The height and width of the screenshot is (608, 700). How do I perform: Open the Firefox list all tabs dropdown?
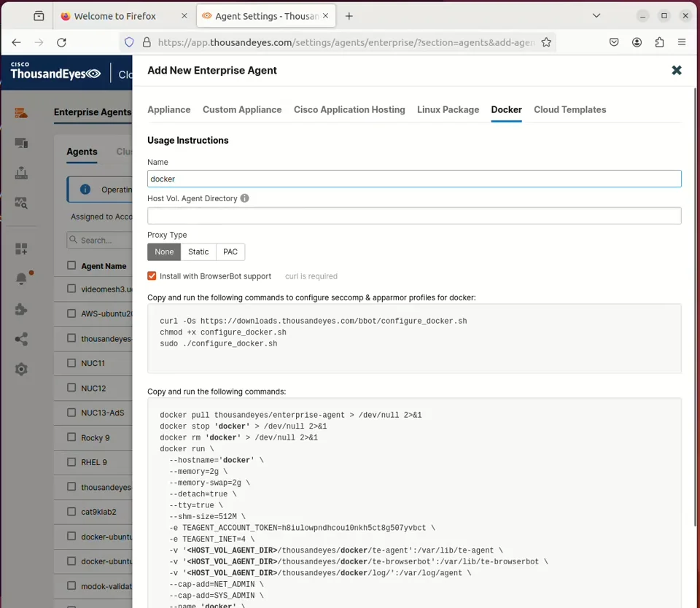tap(596, 16)
